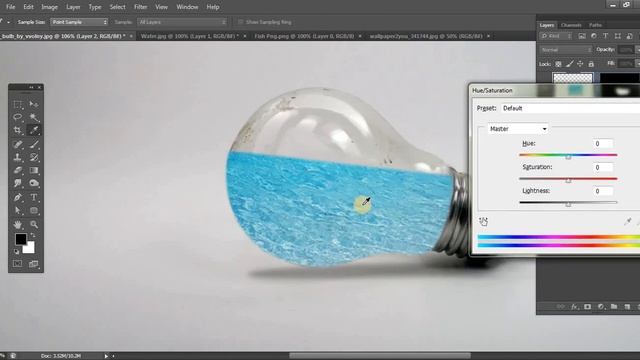Select the Eraser tool
The width and height of the screenshot is (640, 360).
[x=18, y=170]
